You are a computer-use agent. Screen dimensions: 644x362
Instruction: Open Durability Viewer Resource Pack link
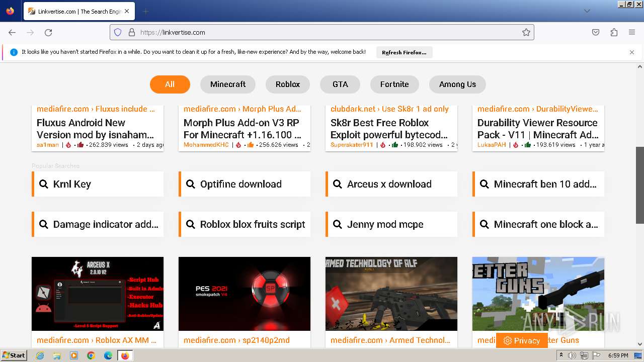pos(537,129)
